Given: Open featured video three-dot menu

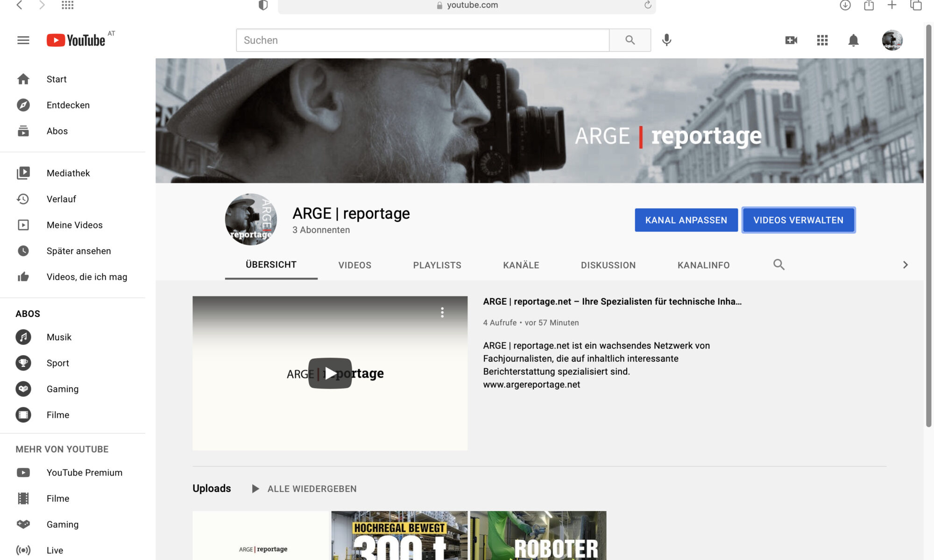Looking at the screenshot, I should click(x=442, y=312).
